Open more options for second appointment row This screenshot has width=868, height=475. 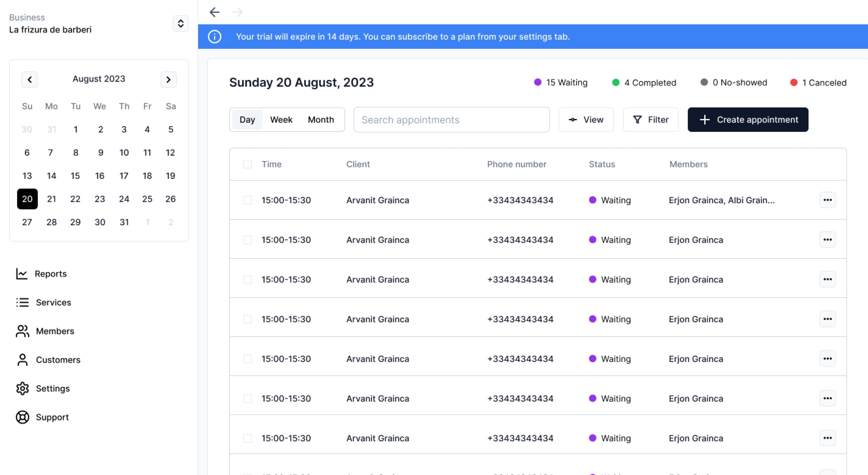point(827,240)
